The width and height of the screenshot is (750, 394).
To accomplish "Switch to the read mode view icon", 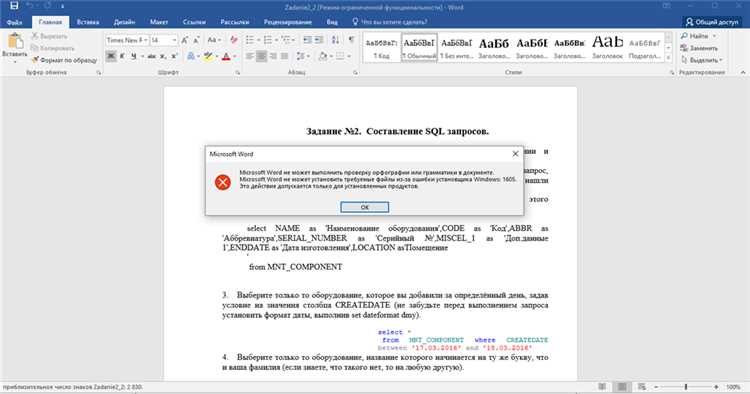I will point(602,387).
